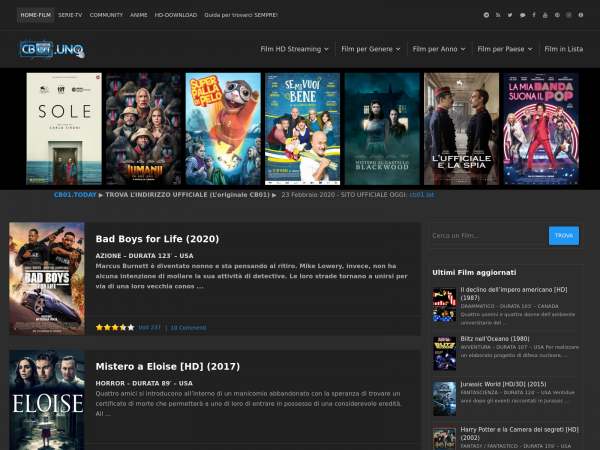Open the Bad Boys for Life title link

click(157, 239)
